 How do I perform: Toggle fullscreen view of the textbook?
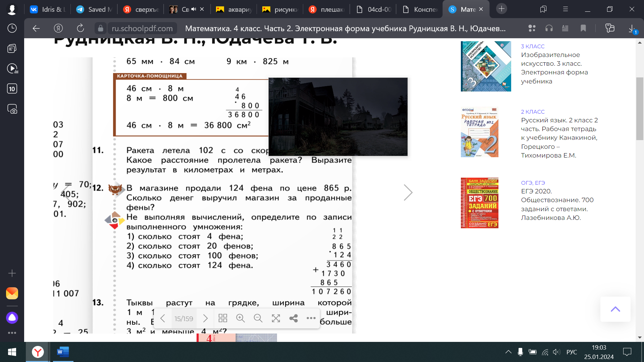click(276, 318)
